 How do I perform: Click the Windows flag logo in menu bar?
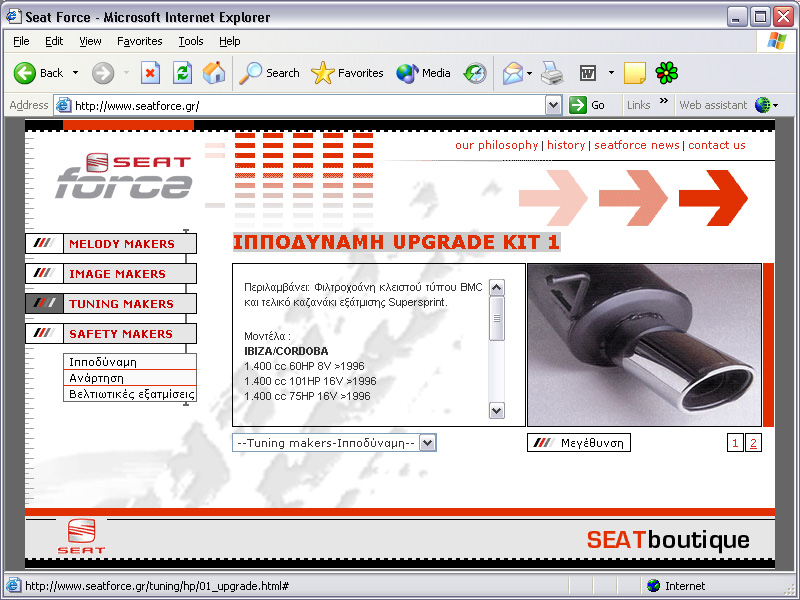point(777,41)
